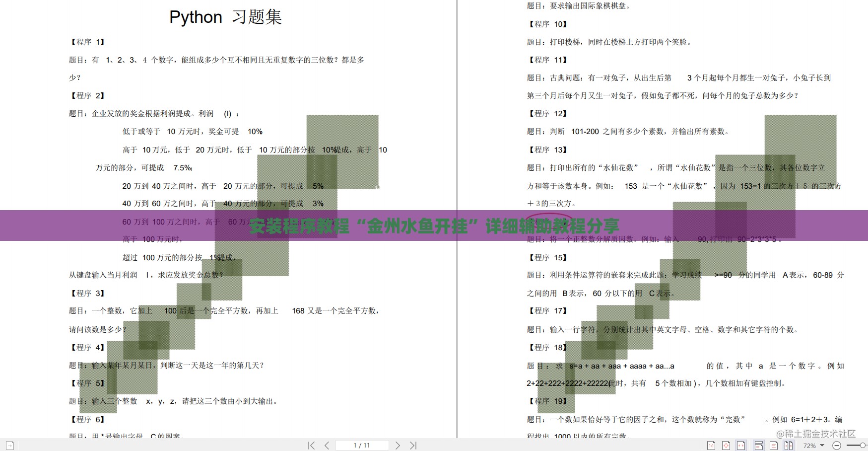Viewport: 868px width, 451px height.
Task: Go to the next page
Action: coord(398,446)
